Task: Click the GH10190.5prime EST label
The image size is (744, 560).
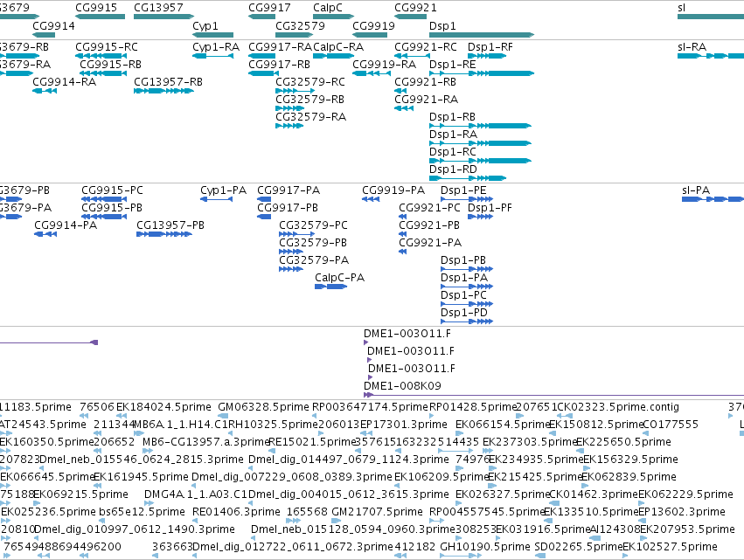Action: pos(485,547)
